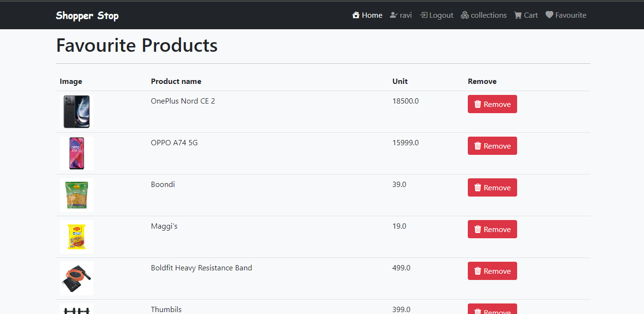
Task: Click trash icon for Boondi row
Action: pyautogui.click(x=477, y=187)
